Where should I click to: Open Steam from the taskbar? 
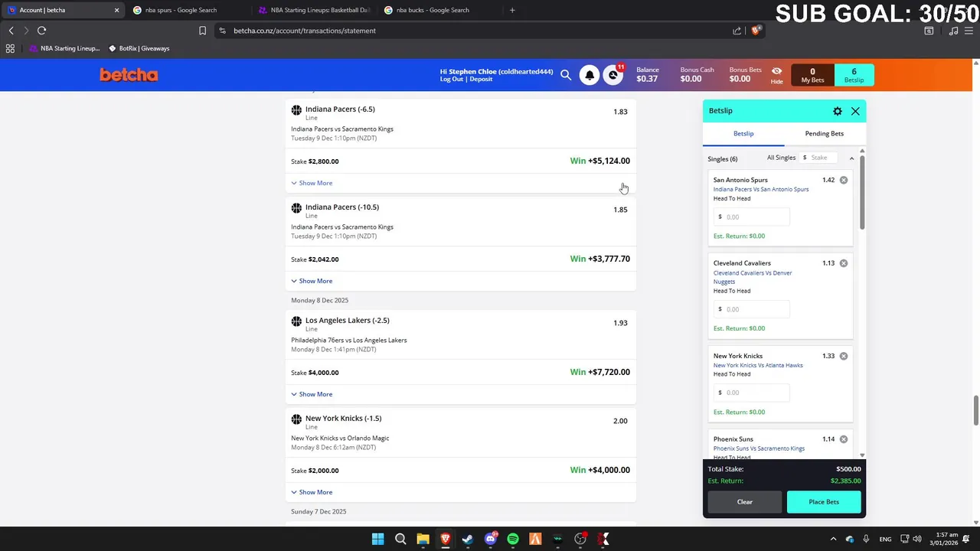click(x=468, y=539)
